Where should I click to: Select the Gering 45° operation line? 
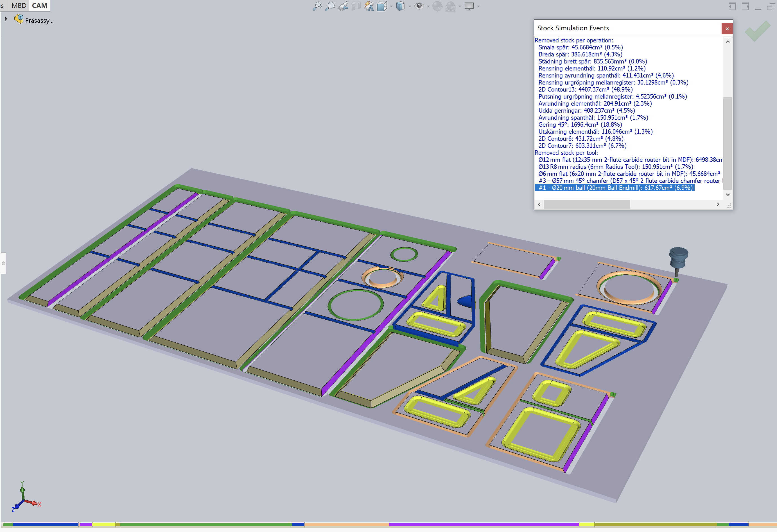pyautogui.click(x=580, y=125)
